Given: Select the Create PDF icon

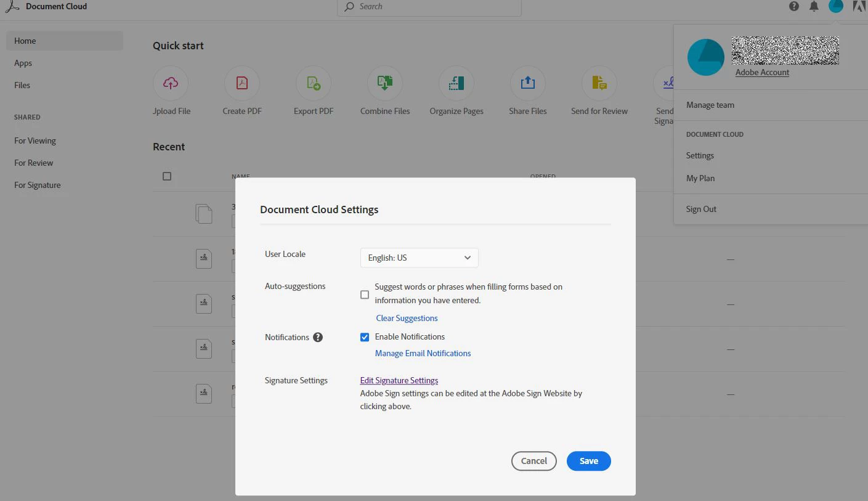Looking at the screenshot, I should [242, 83].
